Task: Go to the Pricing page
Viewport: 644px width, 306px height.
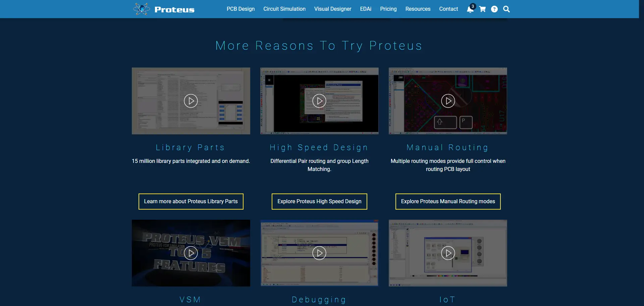Action: point(388,9)
